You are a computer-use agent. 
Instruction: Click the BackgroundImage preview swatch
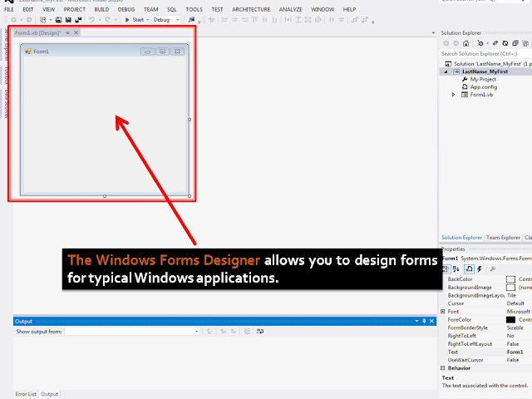tap(510, 288)
